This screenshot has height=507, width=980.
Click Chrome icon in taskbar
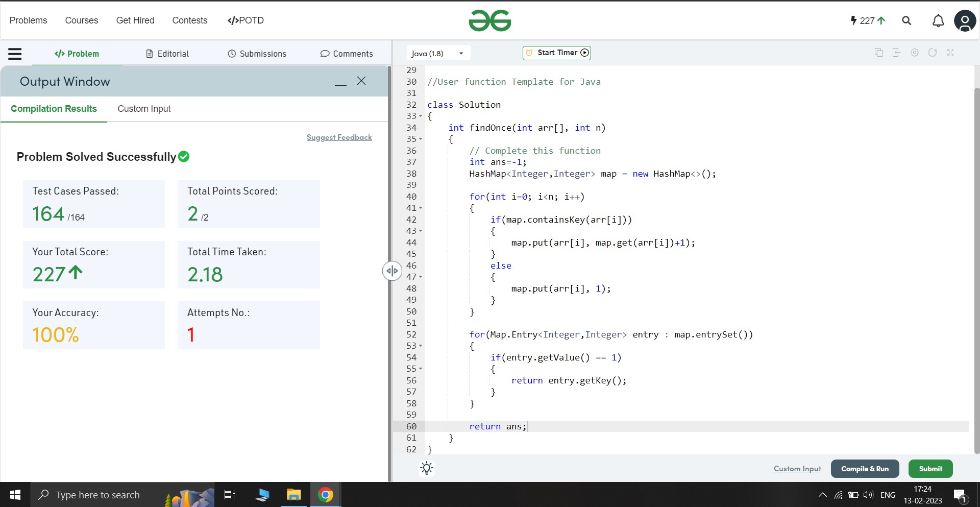(326, 495)
